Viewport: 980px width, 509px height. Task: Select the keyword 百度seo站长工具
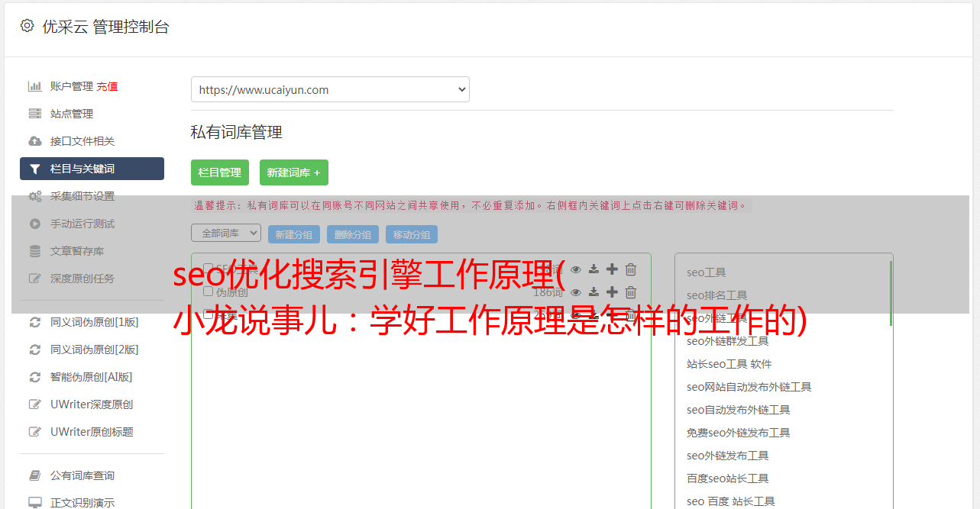point(728,478)
